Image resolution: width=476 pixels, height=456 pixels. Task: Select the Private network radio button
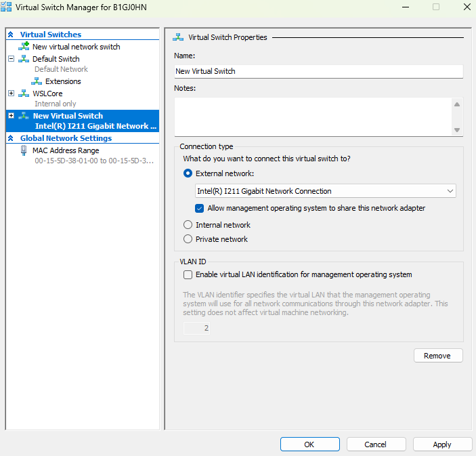tap(188, 239)
